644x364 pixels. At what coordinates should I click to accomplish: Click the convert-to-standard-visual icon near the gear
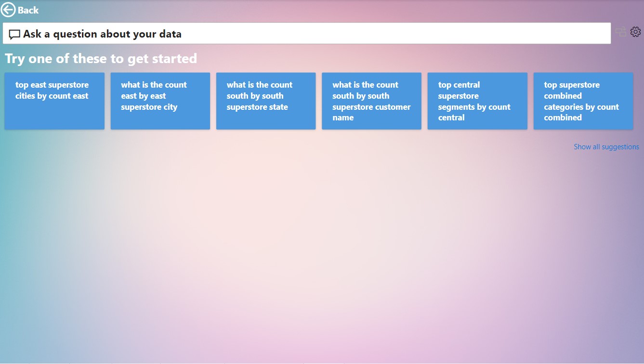click(x=620, y=32)
